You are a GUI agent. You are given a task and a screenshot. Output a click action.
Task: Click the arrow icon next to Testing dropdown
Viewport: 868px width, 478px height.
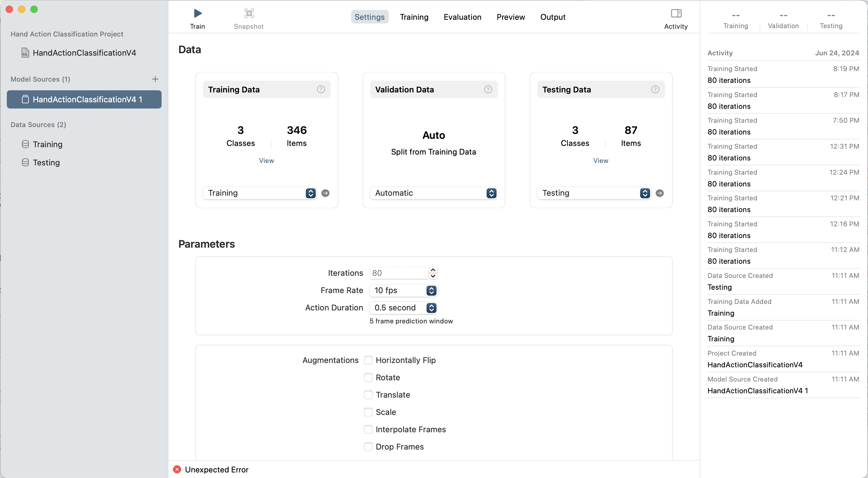pyautogui.click(x=659, y=193)
